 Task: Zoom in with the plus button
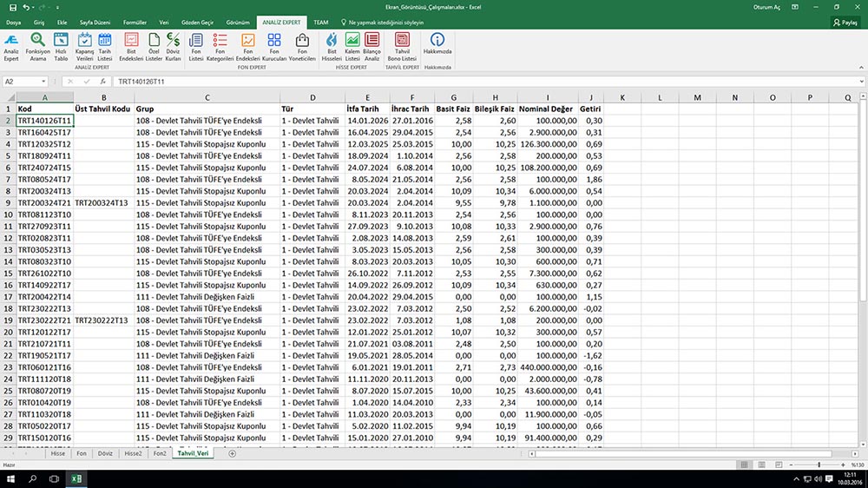click(x=843, y=465)
